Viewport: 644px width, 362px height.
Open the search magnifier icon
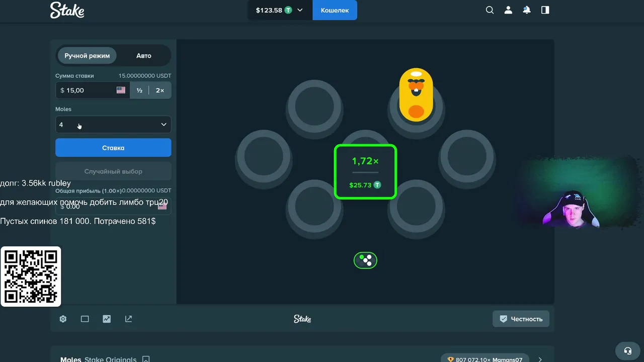point(490,10)
